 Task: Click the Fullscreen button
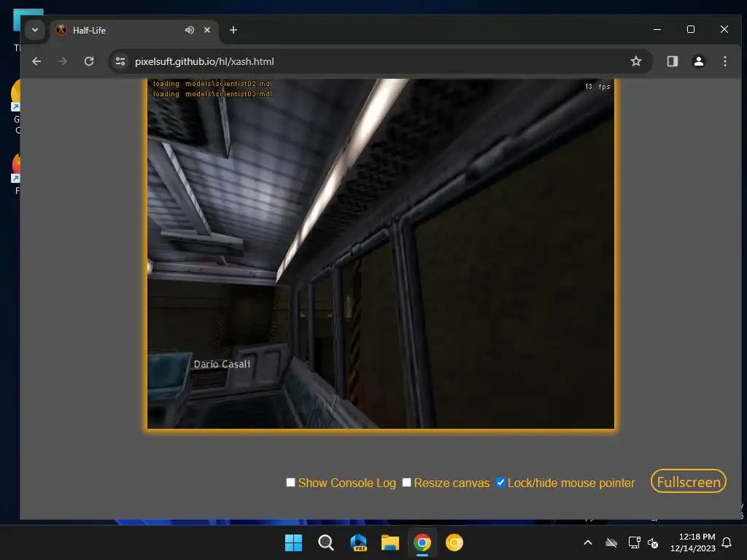pos(689,481)
